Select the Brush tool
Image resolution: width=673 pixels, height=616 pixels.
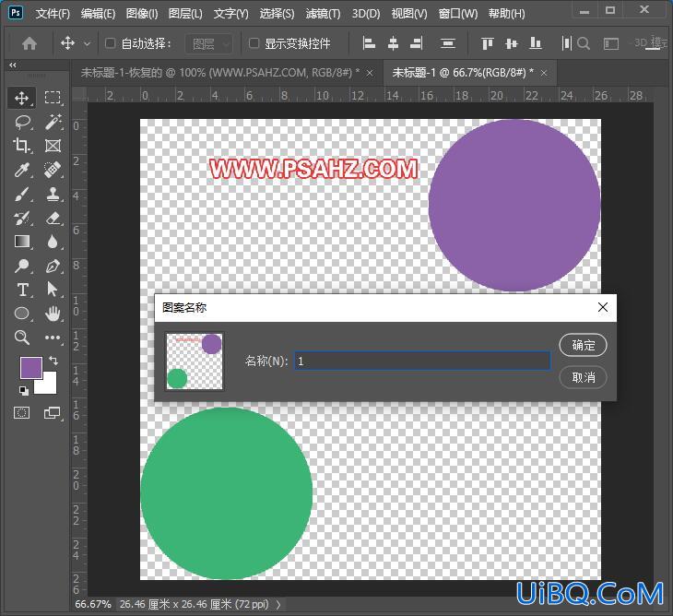pos(21,194)
